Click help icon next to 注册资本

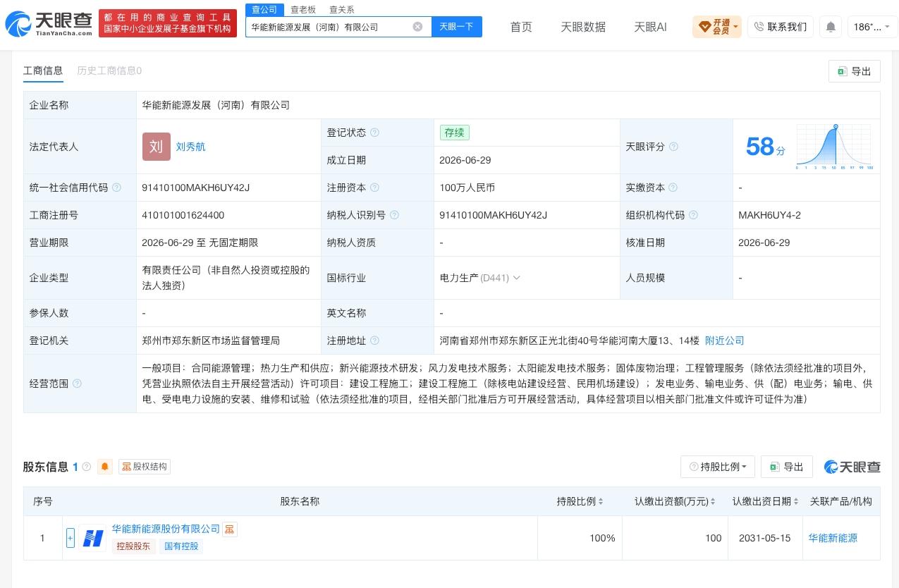pos(374,188)
